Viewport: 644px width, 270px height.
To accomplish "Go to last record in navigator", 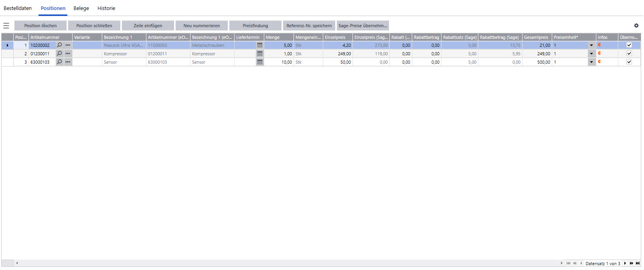I will coord(638,263).
